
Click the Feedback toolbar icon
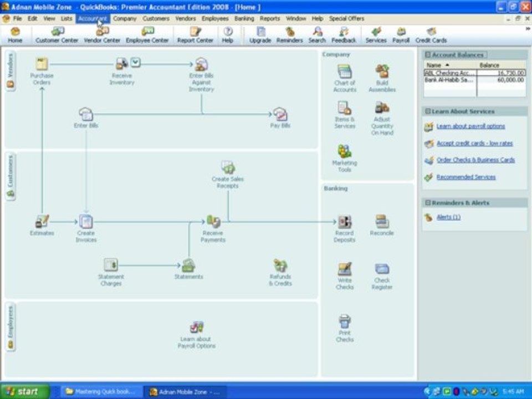click(344, 35)
